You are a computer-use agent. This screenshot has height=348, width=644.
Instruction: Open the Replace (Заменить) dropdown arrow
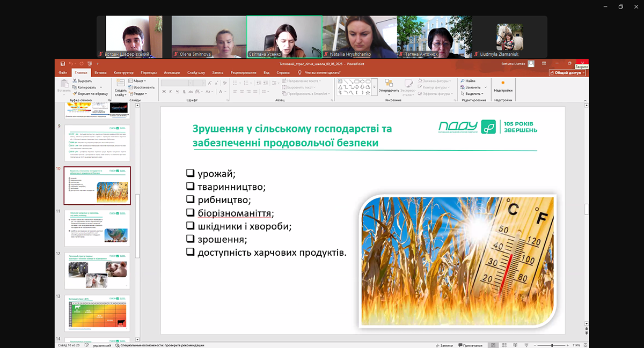(486, 87)
